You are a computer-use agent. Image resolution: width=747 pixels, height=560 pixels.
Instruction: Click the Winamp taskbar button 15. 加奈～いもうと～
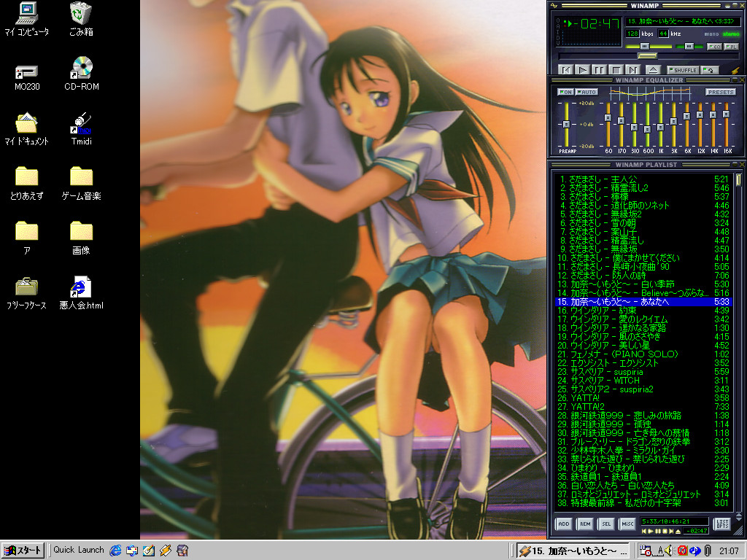point(573,551)
